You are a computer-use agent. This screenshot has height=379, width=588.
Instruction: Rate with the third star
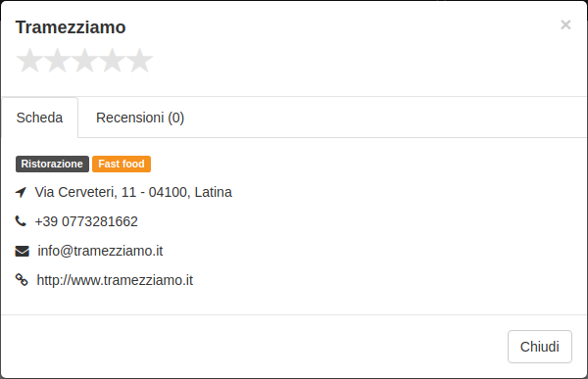coord(84,60)
